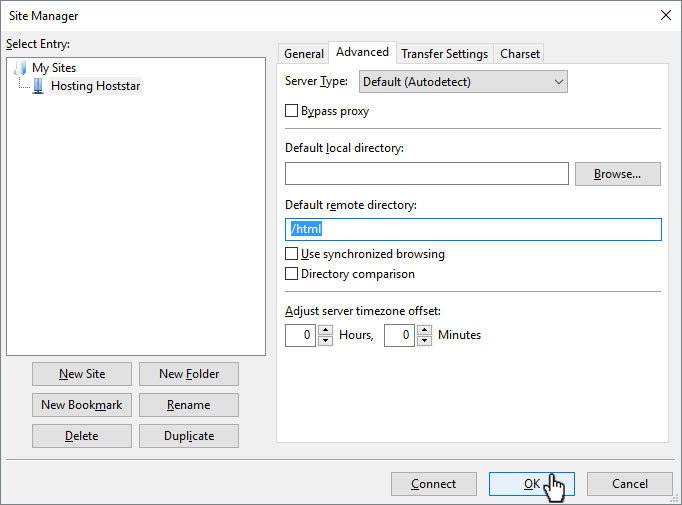Click the New Site button
This screenshot has width=682, height=505.
[82, 374]
